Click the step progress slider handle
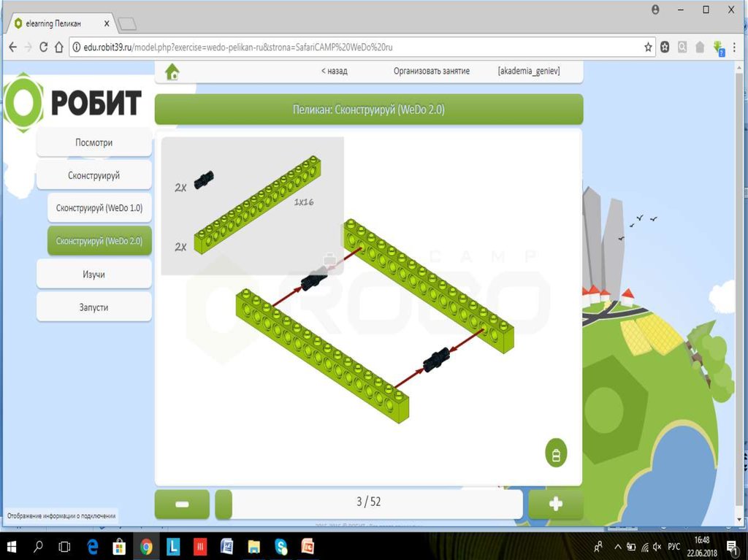748x560 pixels. 224,505
